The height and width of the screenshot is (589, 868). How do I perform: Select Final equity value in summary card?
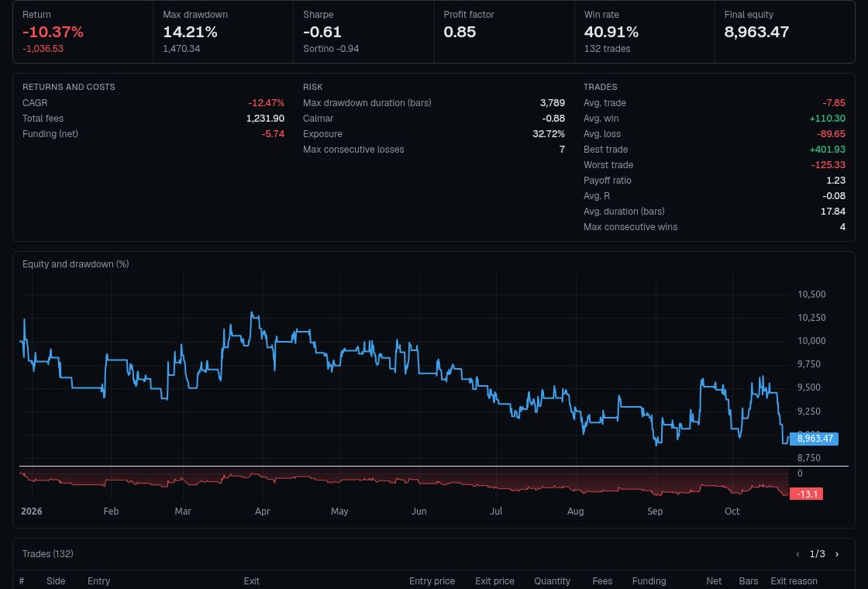tap(756, 32)
